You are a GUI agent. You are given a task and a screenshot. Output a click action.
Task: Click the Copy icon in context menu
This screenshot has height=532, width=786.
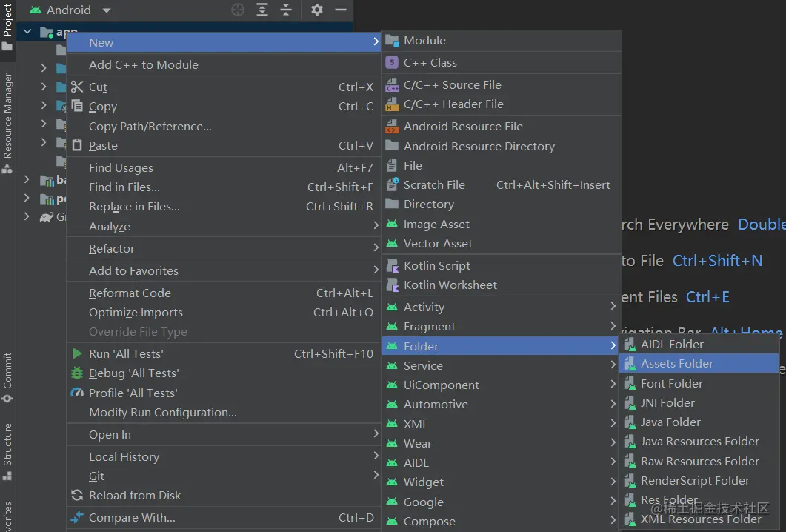77,106
